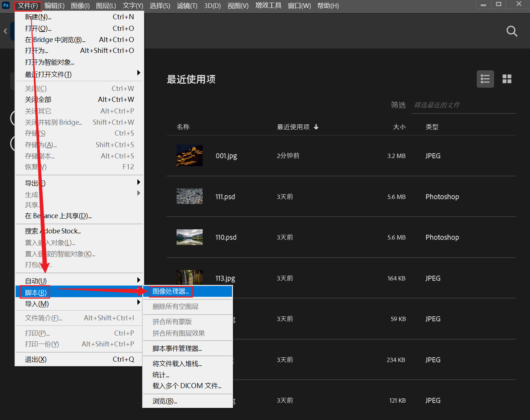The height and width of the screenshot is (420, 530).
Task: Switch recent files to list view
Action: tap(485, 79)
